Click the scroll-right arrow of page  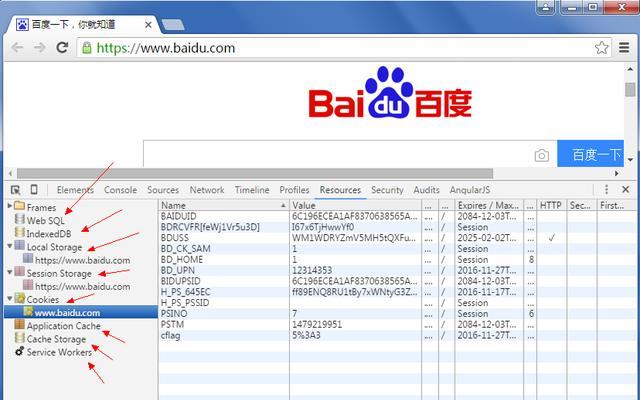(617, 173)
